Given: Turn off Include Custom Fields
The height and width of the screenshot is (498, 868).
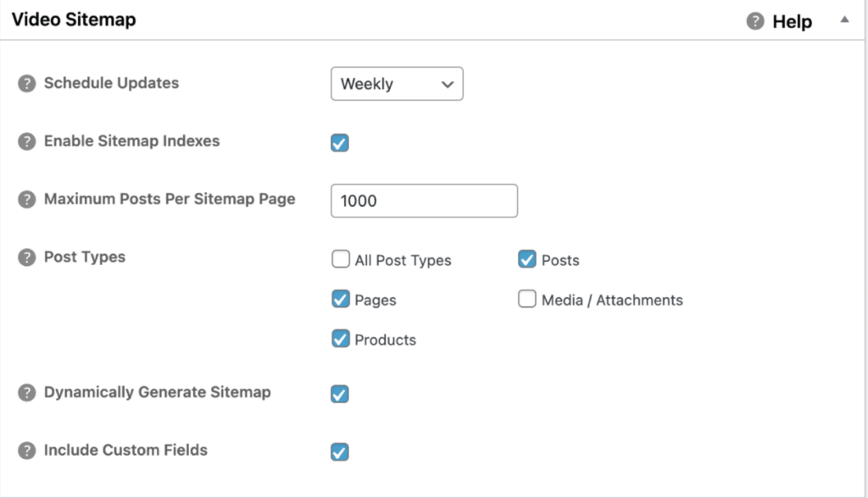Looking at the screenshot, I should coord(339,451).
